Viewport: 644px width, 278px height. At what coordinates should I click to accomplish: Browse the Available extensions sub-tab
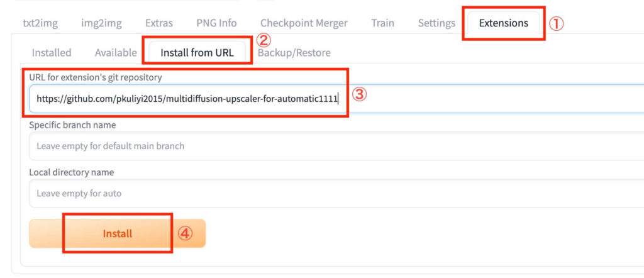(116, 53)
